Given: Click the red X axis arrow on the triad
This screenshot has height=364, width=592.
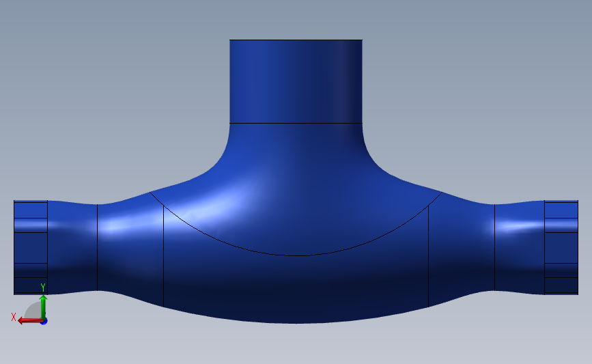Looking at the screenshot, I should 30,320.
